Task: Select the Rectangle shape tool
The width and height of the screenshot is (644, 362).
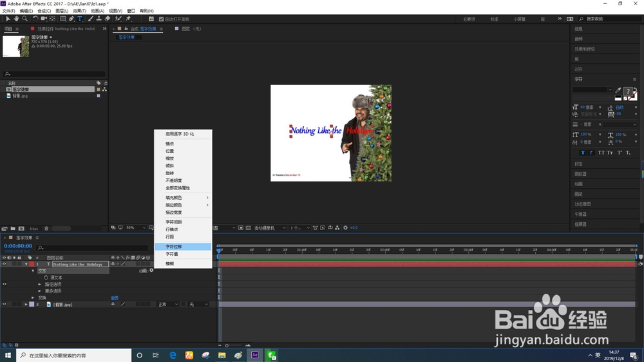Action: pyautogui.click(x=63, y=19)
